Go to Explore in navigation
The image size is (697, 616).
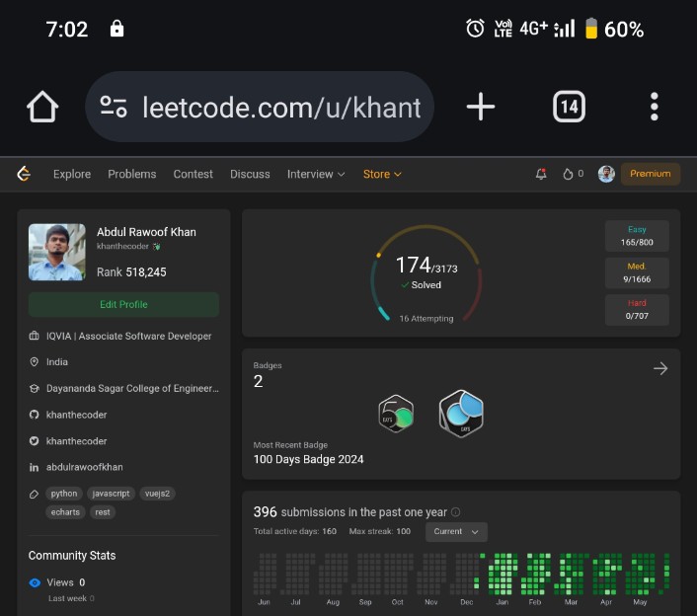72,174
